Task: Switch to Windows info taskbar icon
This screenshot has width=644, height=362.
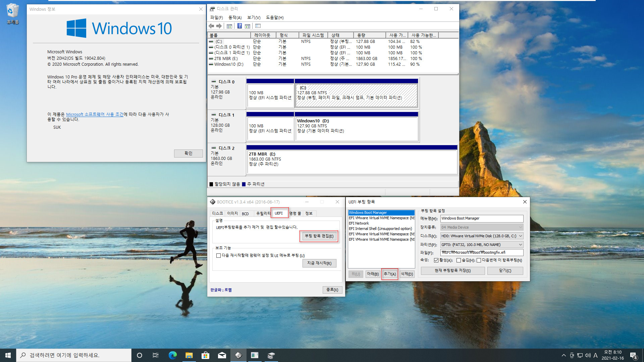Action: [255, 355]
